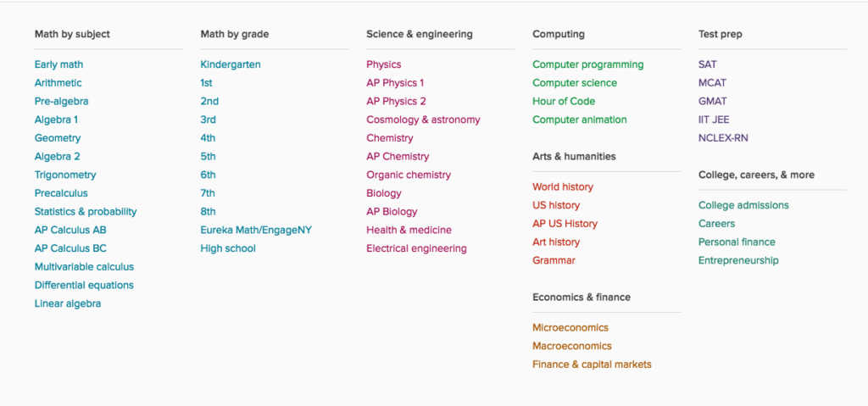This screenshot has width=868, height=406.
Task: Visit Macroeconomics page
Action: point(572,346)
